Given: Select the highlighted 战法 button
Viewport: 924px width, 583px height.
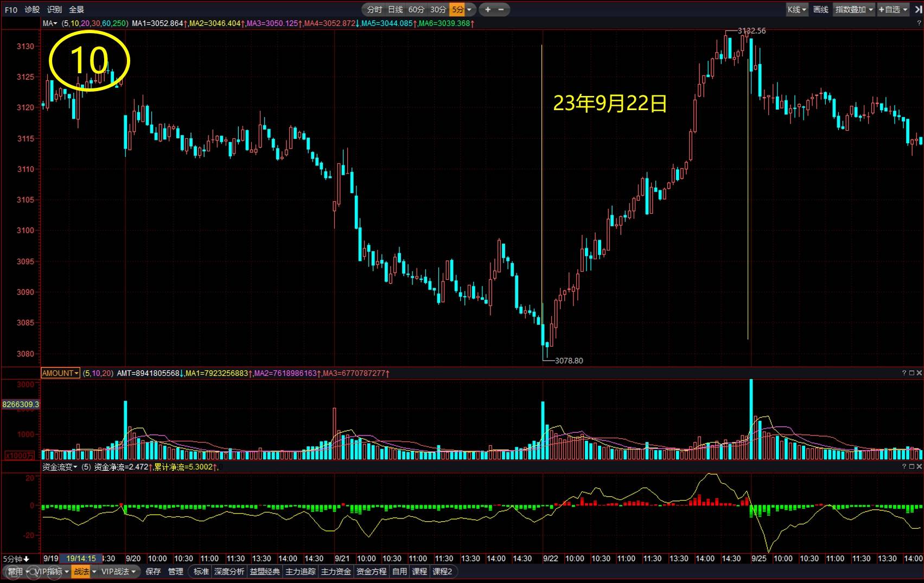Looking at the screenshot, I should pos(81,572).
